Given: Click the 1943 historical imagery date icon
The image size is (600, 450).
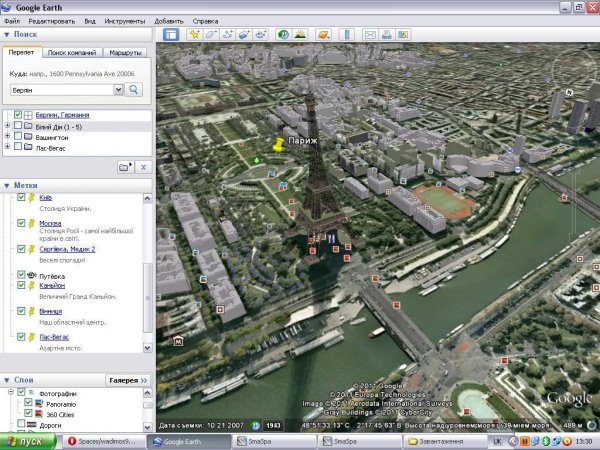Looking at the screenshot, I should 273,425.
